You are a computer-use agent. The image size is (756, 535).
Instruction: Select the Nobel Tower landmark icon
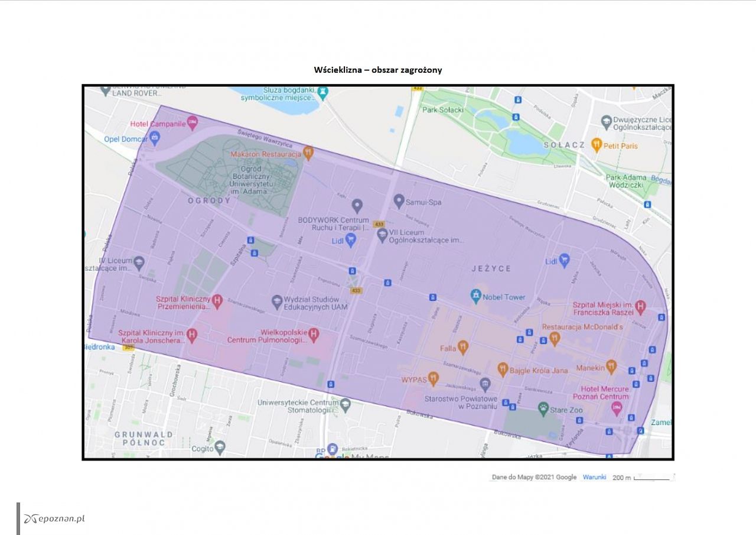click(x=476, y=296)
